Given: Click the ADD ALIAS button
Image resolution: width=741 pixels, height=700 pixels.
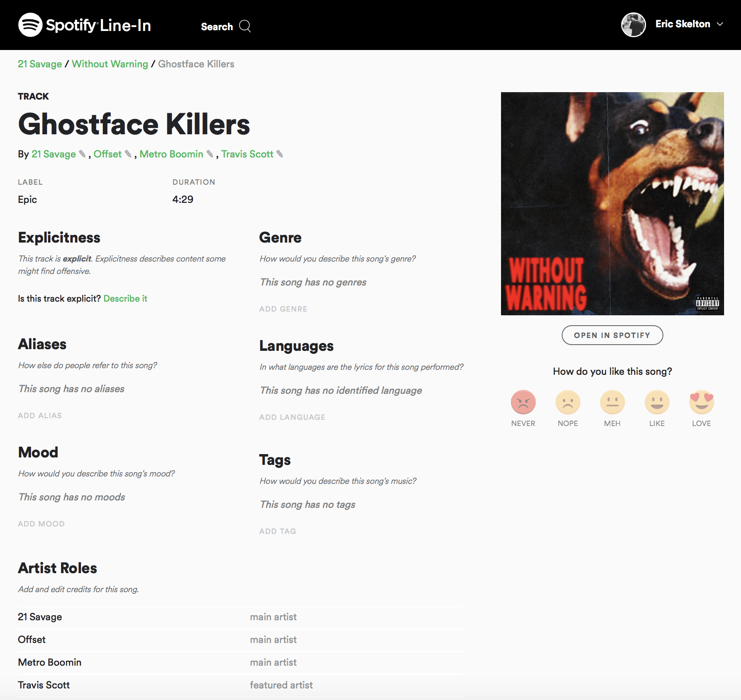Looking at the screenshot, I should [40, 416].
